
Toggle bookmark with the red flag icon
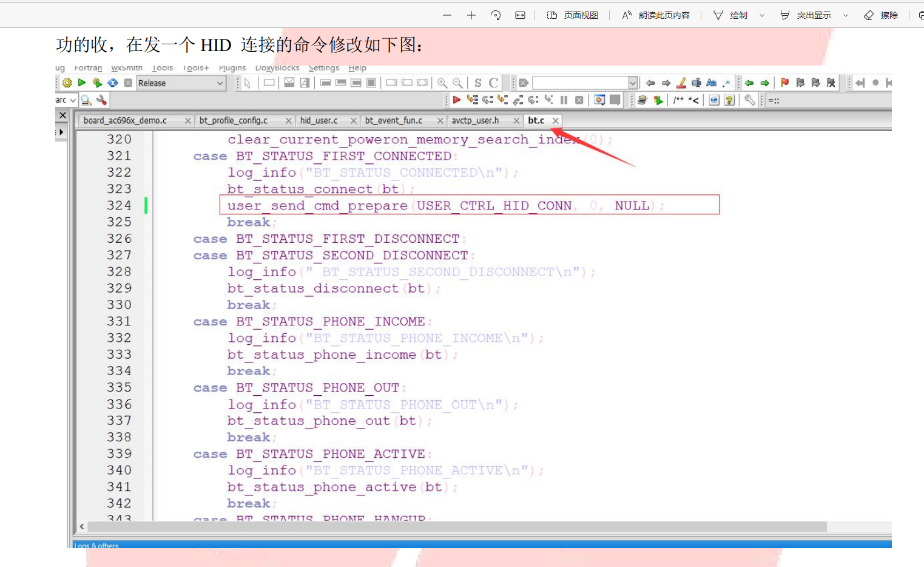click(x=785, y=83)
